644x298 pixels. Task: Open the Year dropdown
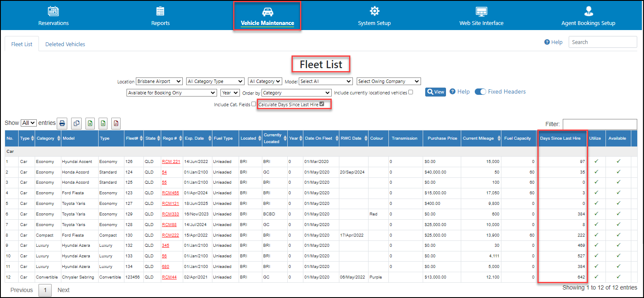pyautogui.click(x=230, y=93)
